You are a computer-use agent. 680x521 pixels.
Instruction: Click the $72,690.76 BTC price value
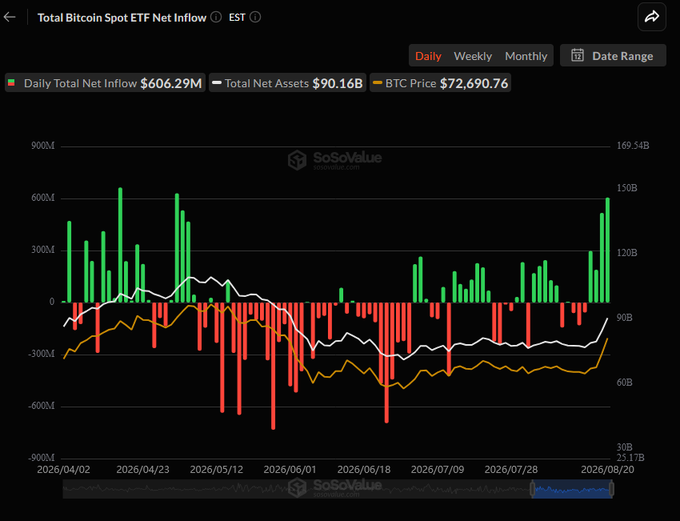point(474,83)
